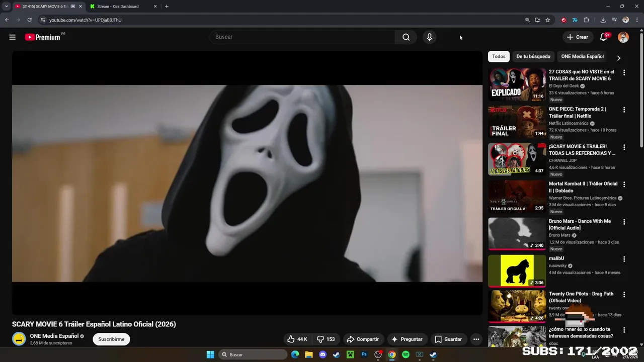Open the Mortal Kombat II trailer thumbnail
Screen dimensions: 644x362
tap(517, 197)
